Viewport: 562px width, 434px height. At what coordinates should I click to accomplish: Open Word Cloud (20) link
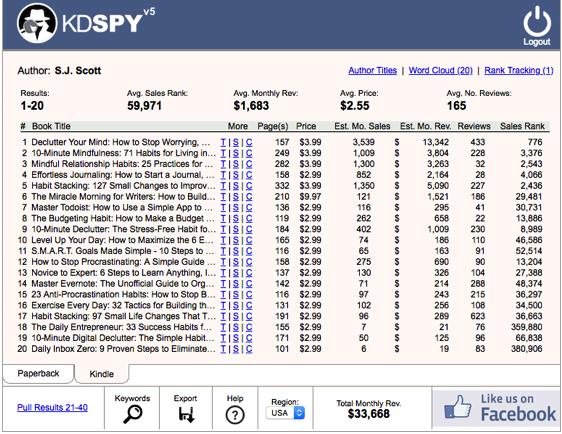coord(440,70)
